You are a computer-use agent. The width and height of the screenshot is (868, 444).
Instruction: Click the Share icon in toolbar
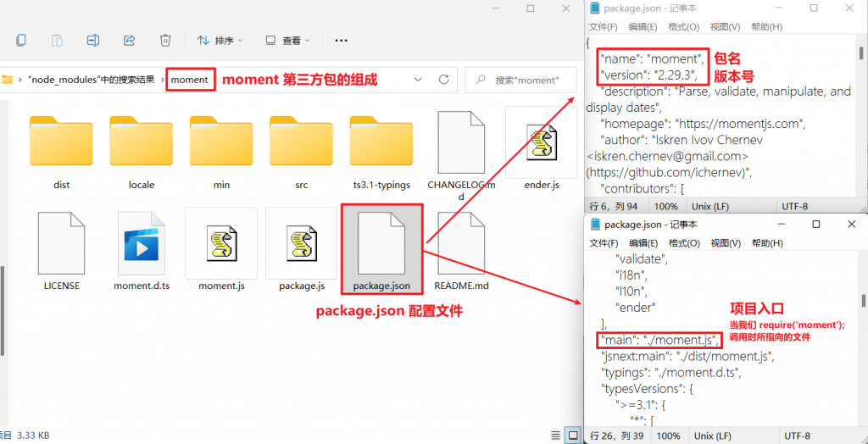(130, 40)
